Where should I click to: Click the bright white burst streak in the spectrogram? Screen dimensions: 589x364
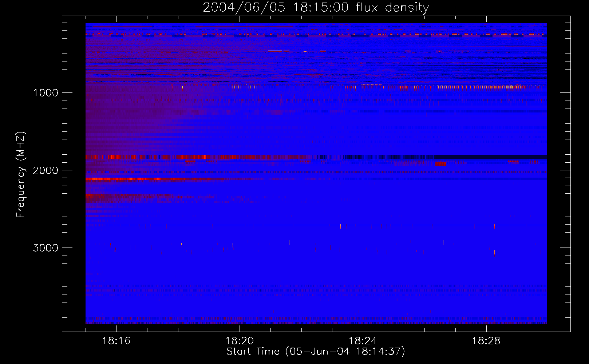click(x=275, y=51)
